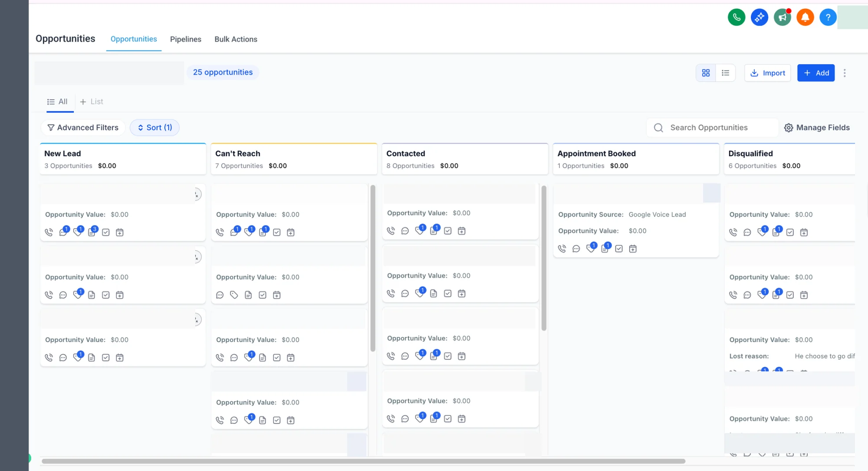Open tasks icon on first New Lead card
The width and height of the screenshot is (868, 471).
click(105, 232)
